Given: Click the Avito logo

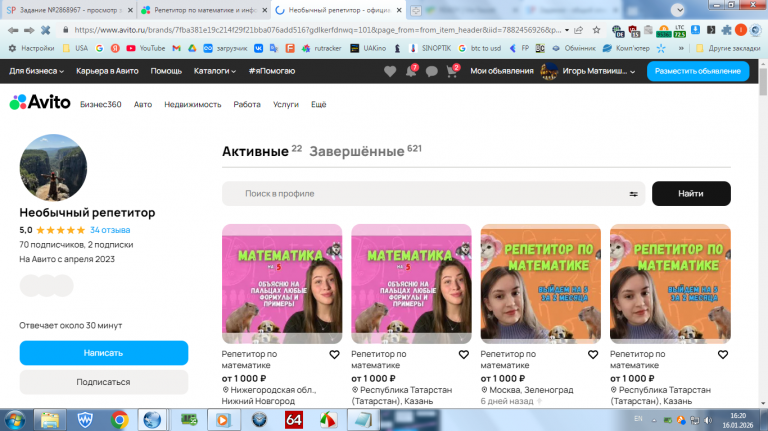Looking at the screenshot, I should 40,102.
